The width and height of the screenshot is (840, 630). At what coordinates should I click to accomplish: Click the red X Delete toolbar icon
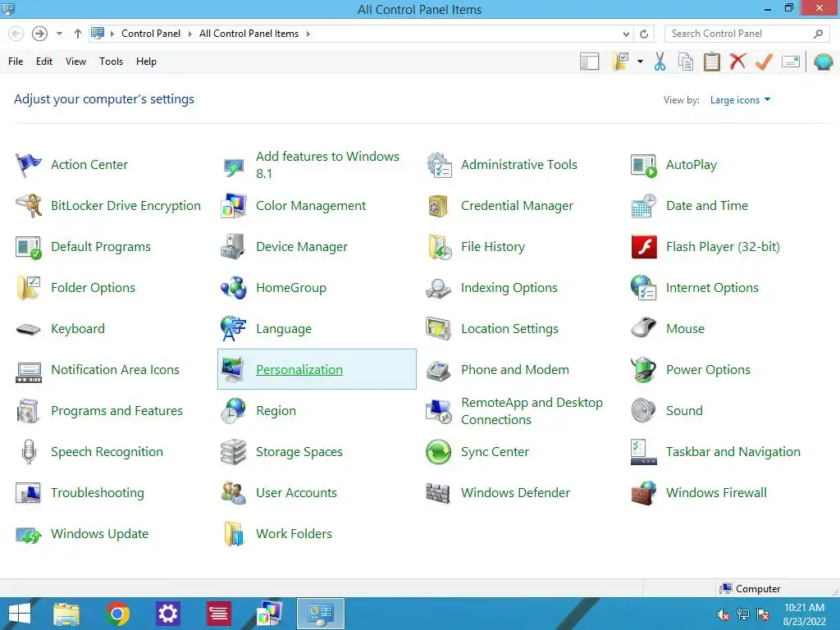click(x=737, y=62)
